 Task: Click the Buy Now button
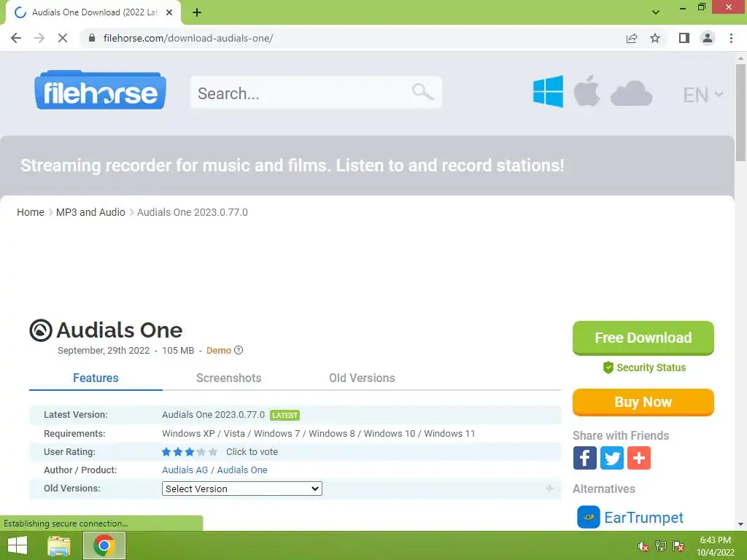[x=643, y=402]
